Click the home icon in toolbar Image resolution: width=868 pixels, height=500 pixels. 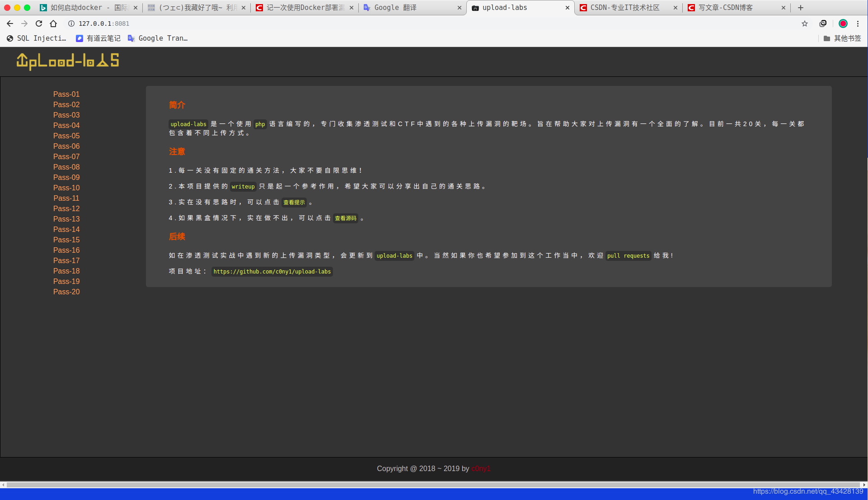point(53,24)
